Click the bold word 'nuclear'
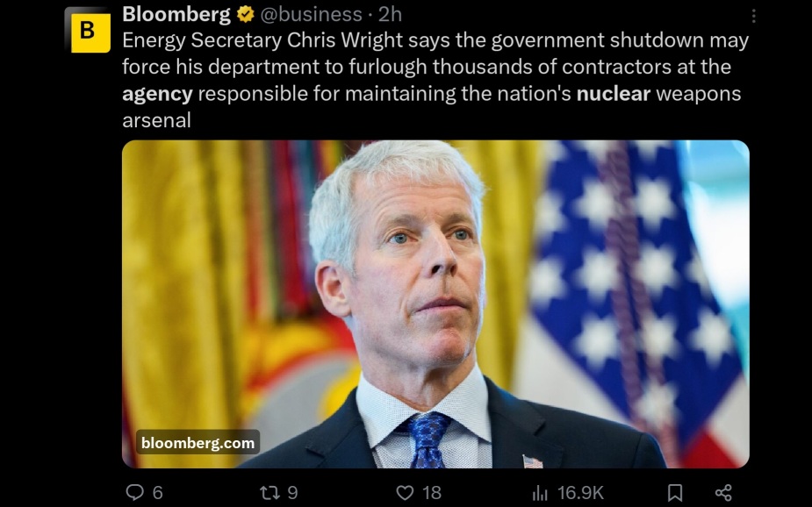Viewport: 812px width, 507px height. (613, 94)
